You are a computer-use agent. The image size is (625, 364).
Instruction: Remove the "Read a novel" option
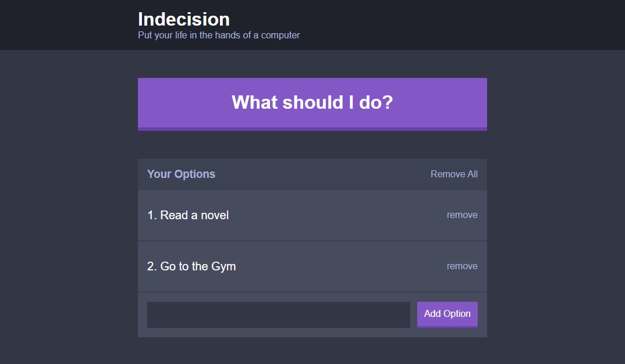462,215
